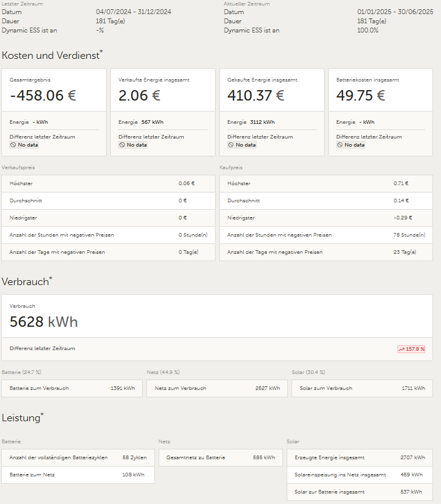The image size is (441, 504).
Task: Click the Gekaufte Energie value 410.37 €
Action: (255, 96)
